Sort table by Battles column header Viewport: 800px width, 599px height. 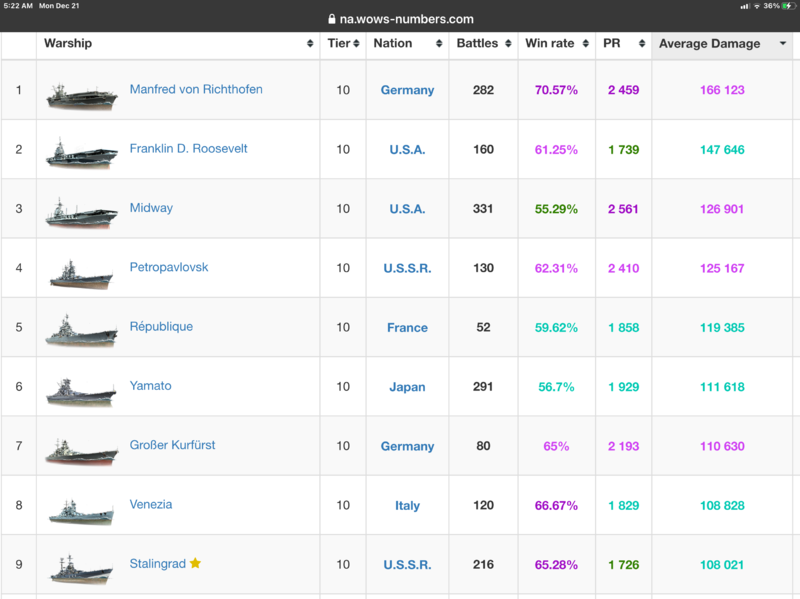click(x=478, y=44)
